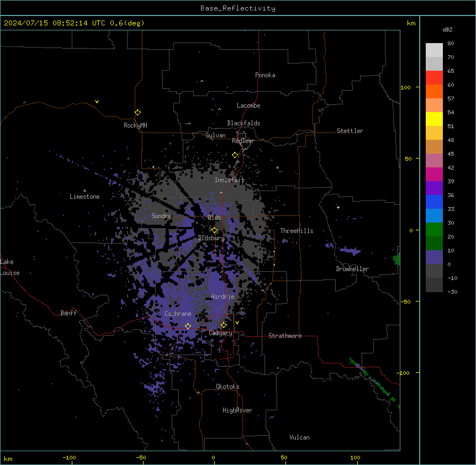Click the 45 value on dBZ legend
The width and height of the screenshot is (476, 465).
[x=451, y=154]
